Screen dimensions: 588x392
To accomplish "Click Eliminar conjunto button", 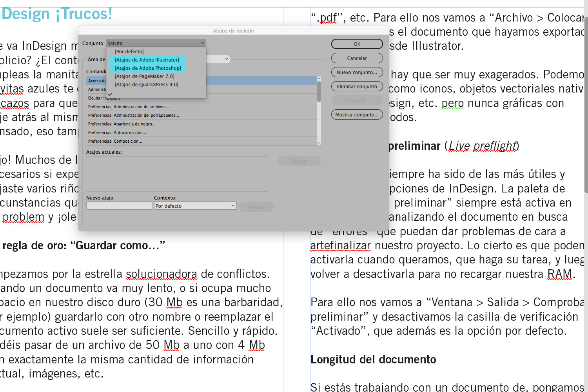I will pos(357,86).
